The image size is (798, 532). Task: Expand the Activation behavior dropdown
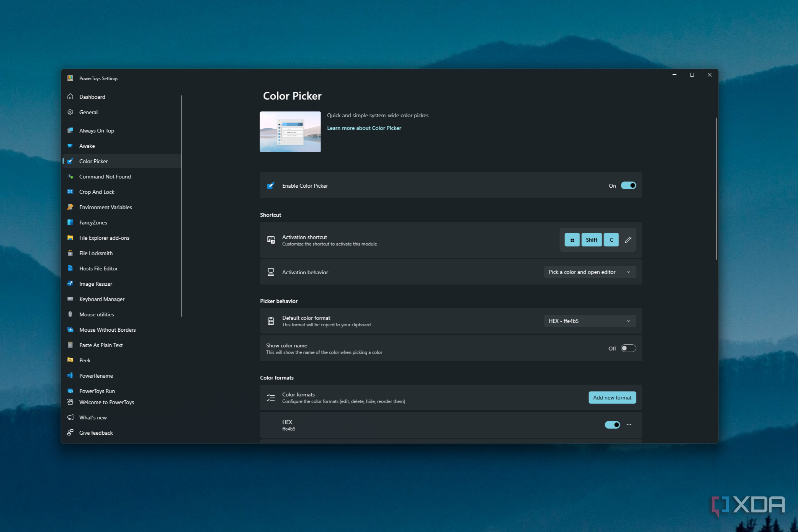590,272
